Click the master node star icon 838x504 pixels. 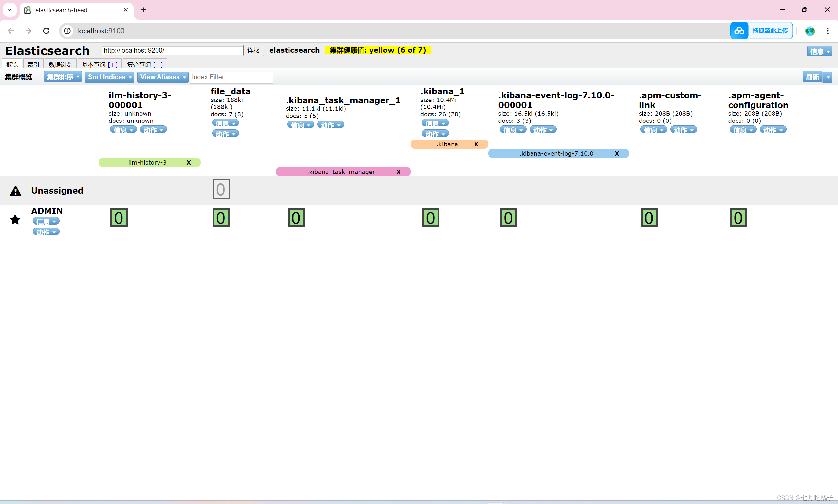15,220
